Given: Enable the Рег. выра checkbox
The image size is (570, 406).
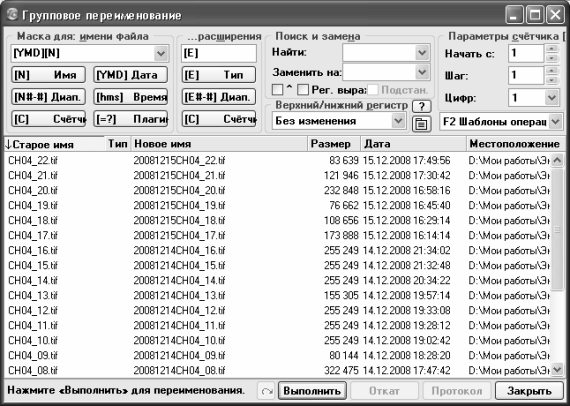Looking at the screenshot, I should 303,90.
